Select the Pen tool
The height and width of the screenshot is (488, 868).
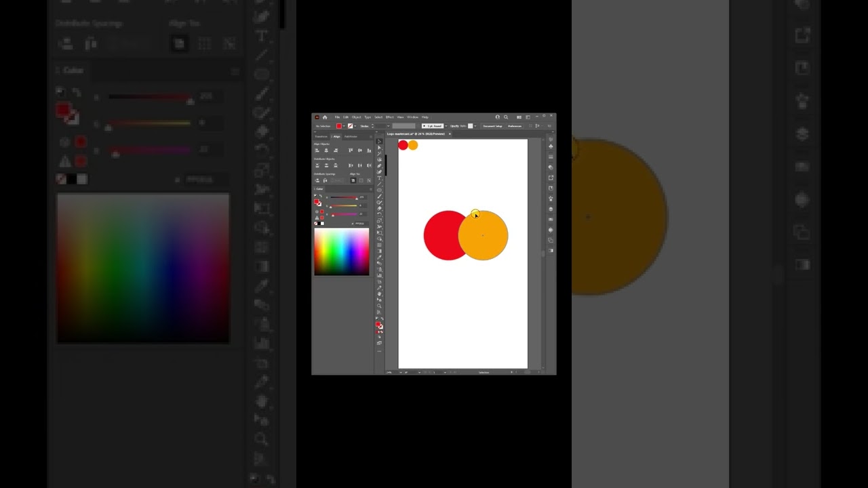click(x=379, y=166)
